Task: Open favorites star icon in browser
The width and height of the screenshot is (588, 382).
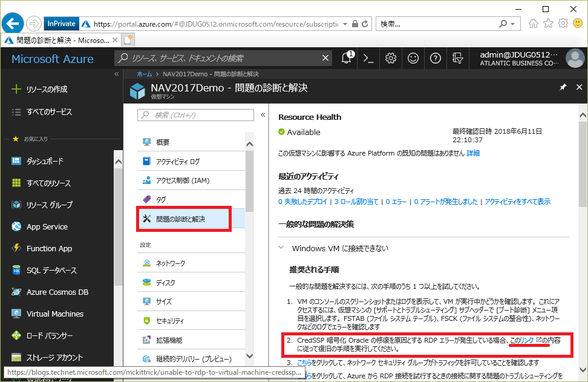Action: click(x=548, y=24)
